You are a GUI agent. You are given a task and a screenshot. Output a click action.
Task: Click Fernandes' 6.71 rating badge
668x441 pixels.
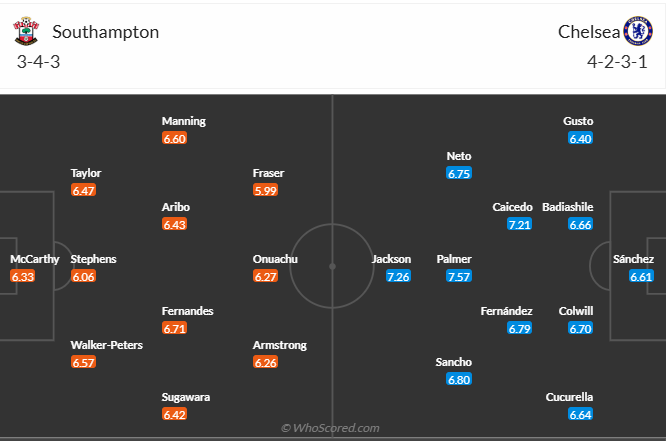click(x=174, y=328)
